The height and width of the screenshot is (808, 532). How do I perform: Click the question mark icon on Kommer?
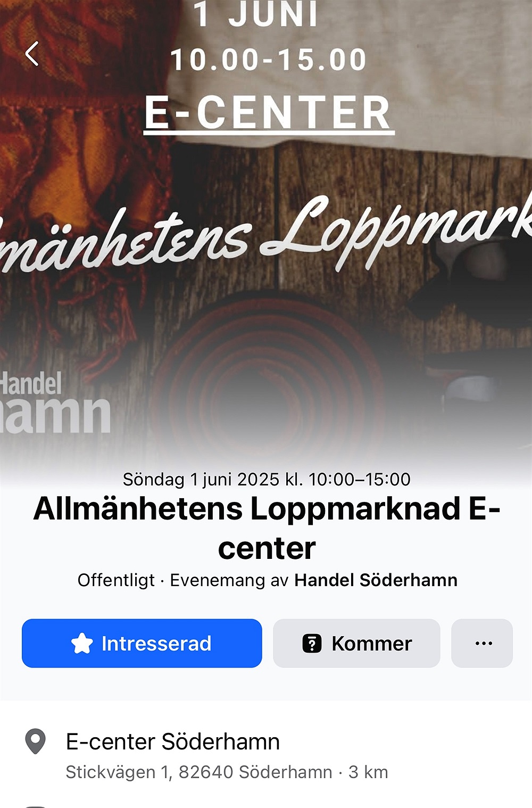pyautogui.click(x=312, y=644)
